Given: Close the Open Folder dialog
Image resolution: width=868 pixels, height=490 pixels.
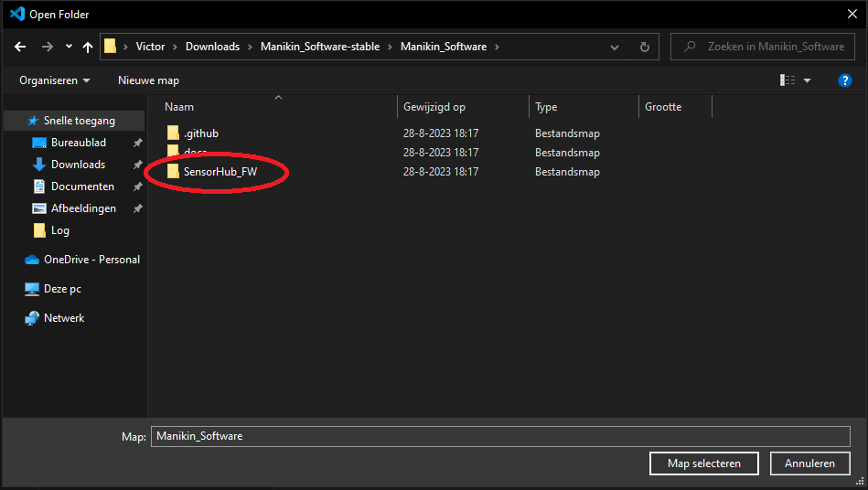Looking at the screenshot, I should [852, 15].
